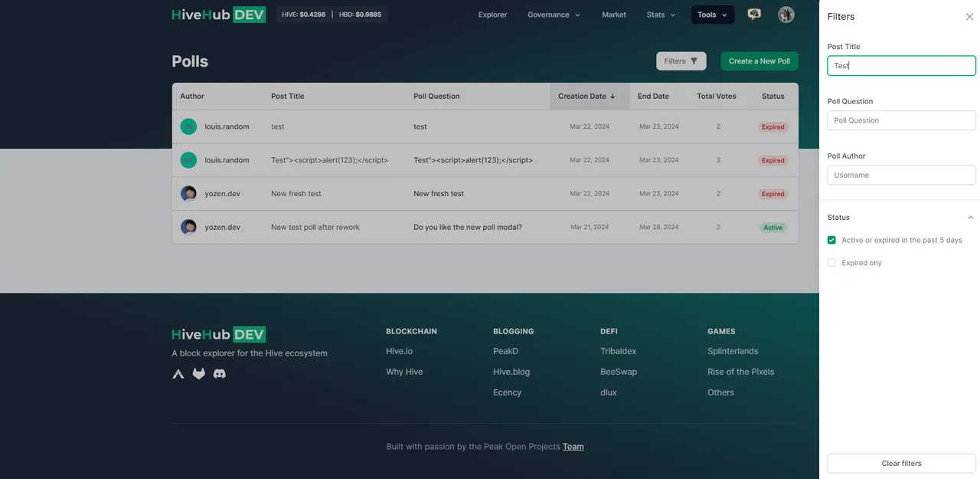980x479 pixels.
Task: Click the Status column header
Action: tap(773, 97)
